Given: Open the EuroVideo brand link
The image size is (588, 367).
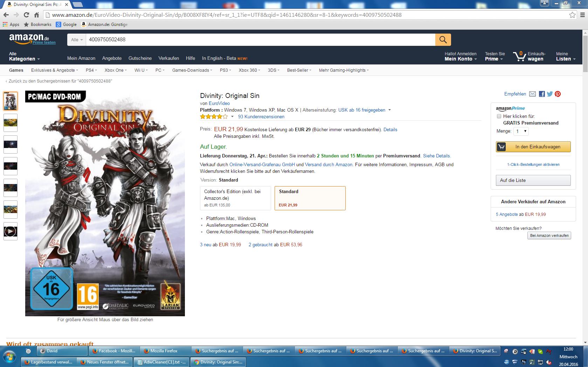Looking at the screenshot, I should [219, 103].
